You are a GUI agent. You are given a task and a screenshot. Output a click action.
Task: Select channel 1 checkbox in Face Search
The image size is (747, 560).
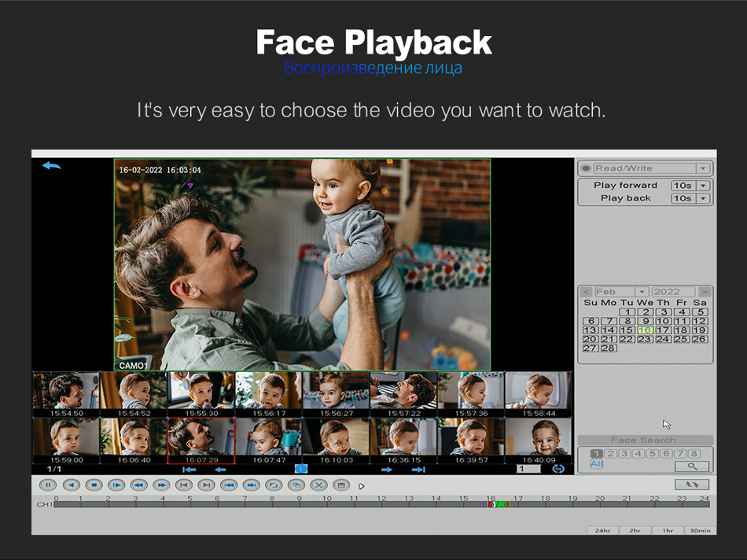597,454
